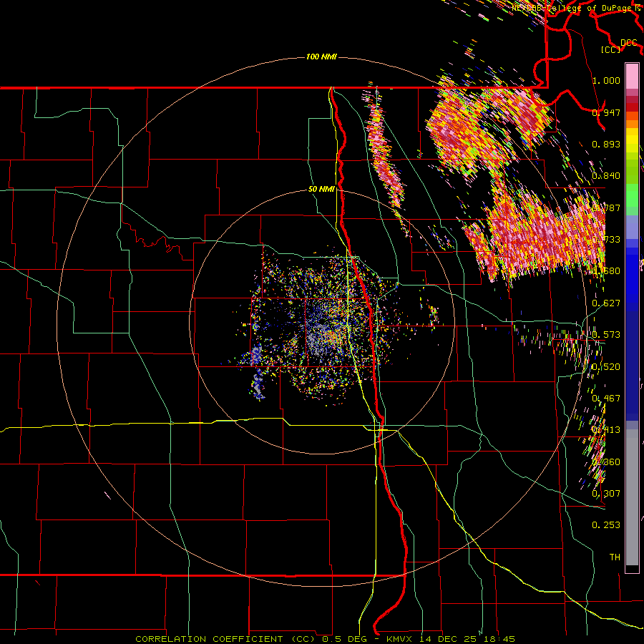Select the 0.893 scale label
Viewport: 644px width, 644px height.
606,144
